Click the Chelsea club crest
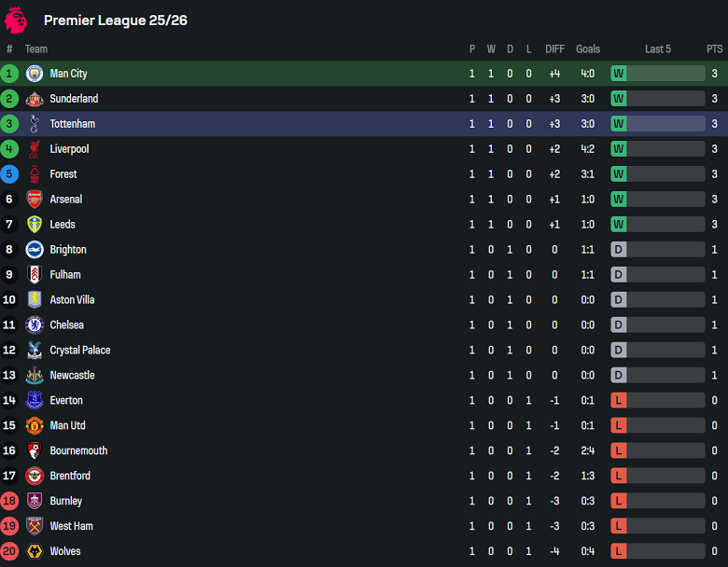 35,325
